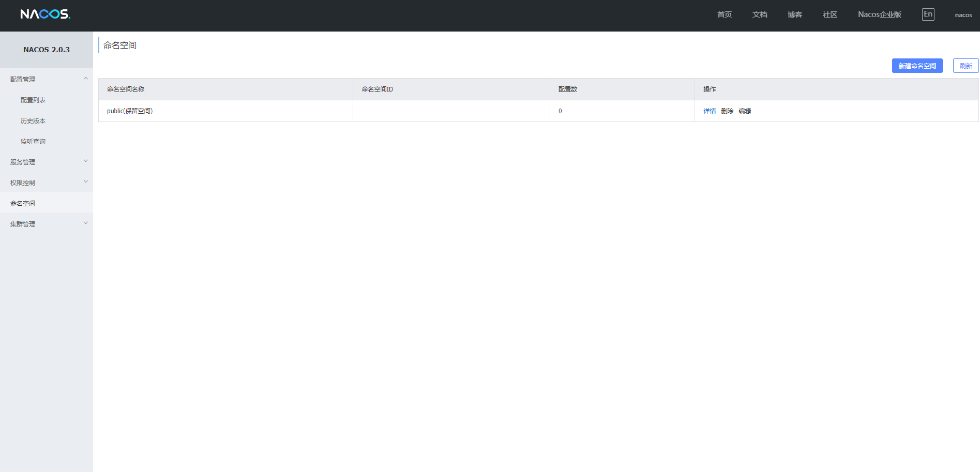Click the 新建命名空间 button

(917, 66)
